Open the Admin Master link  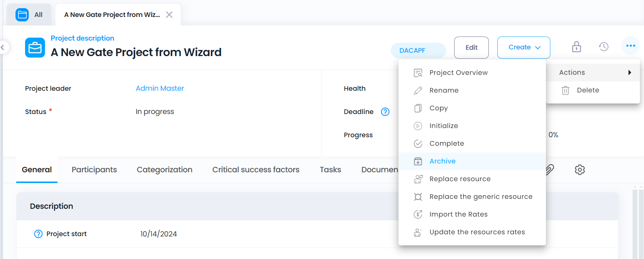pyautogui.click(x=160, y=89)
